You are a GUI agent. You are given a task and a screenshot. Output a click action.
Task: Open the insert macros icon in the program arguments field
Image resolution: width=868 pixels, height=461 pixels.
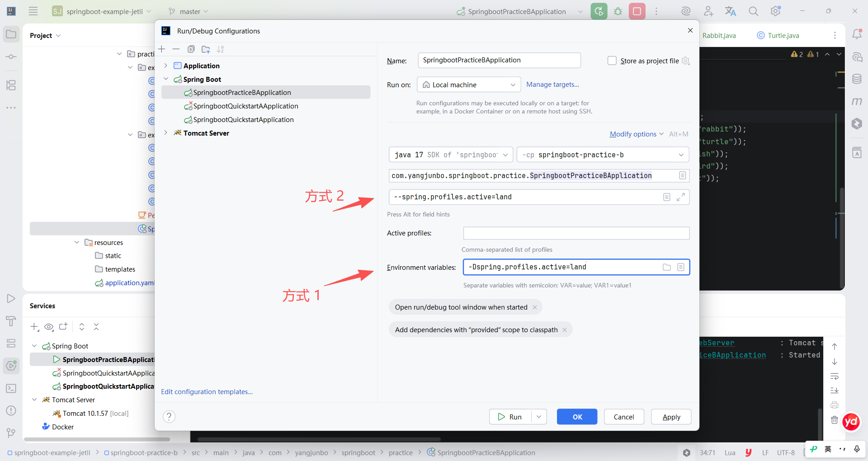point(667,197)
